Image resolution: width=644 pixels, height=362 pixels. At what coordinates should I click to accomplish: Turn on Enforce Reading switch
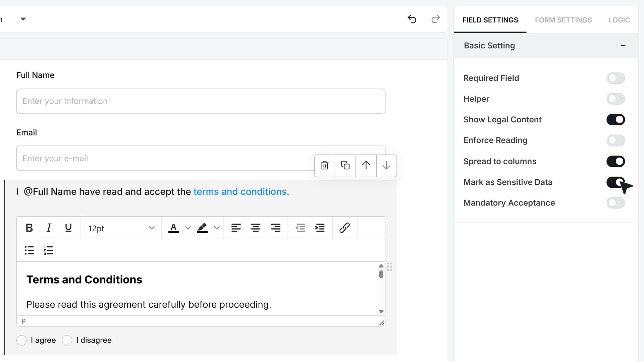pyautogui.click(x=615, y=140)
